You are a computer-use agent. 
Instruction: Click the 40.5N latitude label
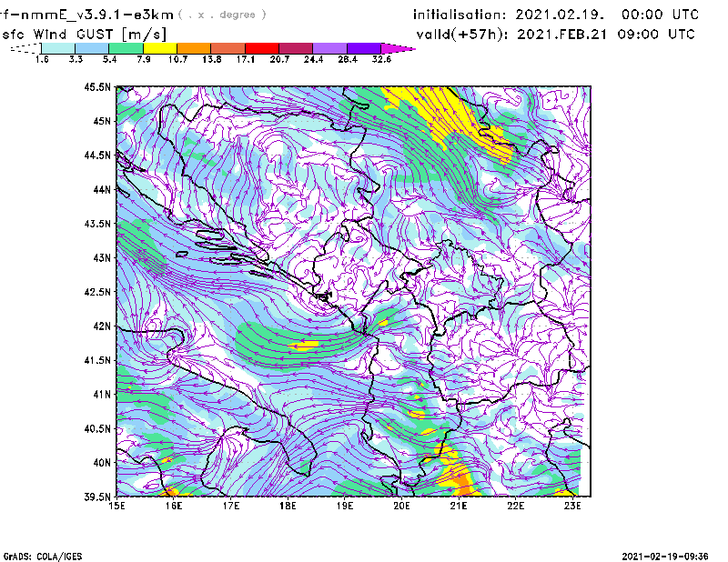97,429
